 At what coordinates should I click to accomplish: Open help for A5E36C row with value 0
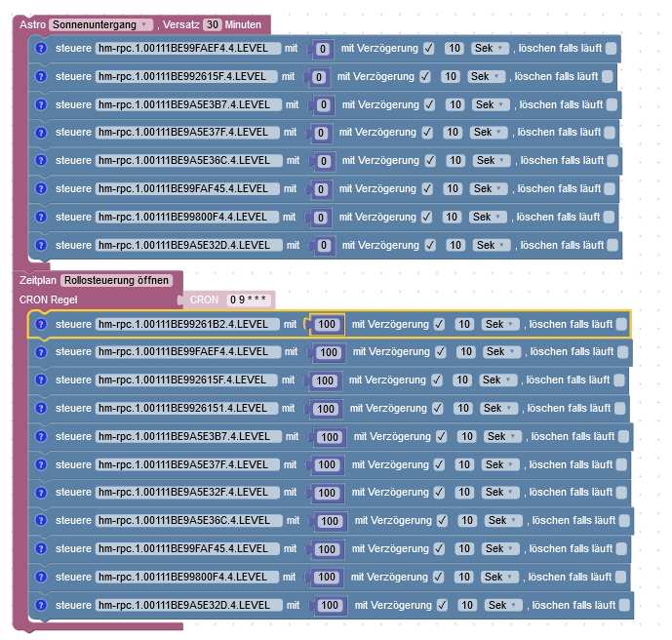tap(41, 160)
